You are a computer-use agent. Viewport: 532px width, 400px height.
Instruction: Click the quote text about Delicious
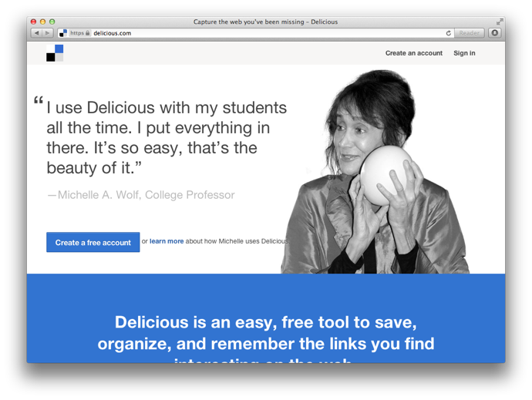(x=160, y=137)
